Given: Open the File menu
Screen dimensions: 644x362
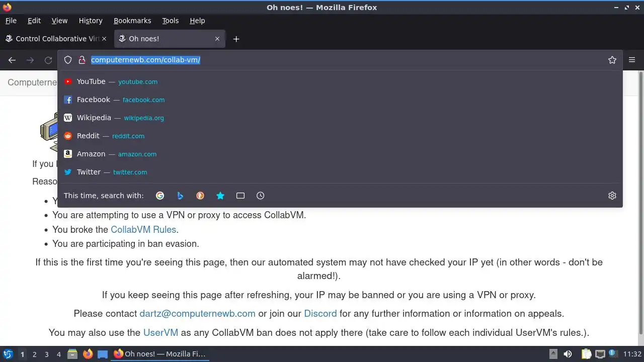Looking at the screenshot, I should click(11, 21).
